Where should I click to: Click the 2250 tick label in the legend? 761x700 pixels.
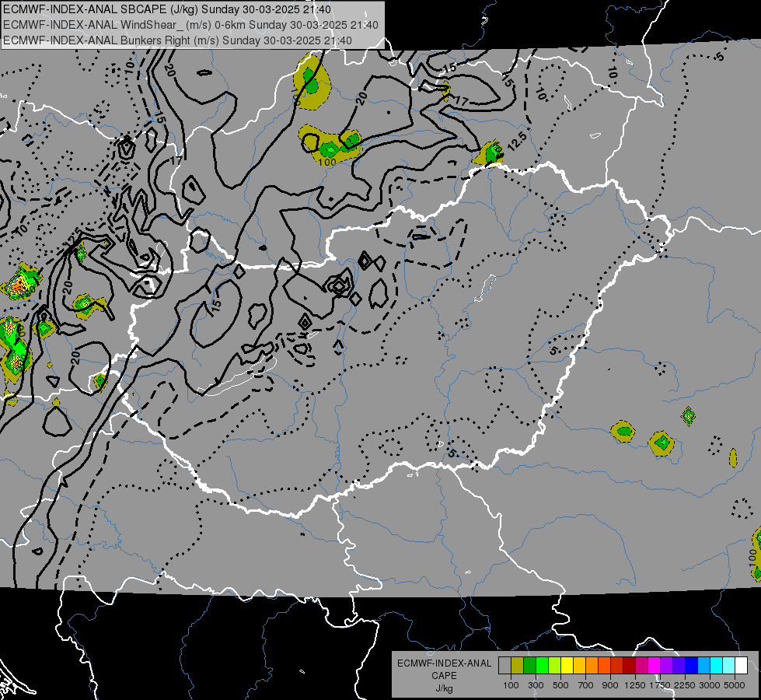[x=685, y=685]
